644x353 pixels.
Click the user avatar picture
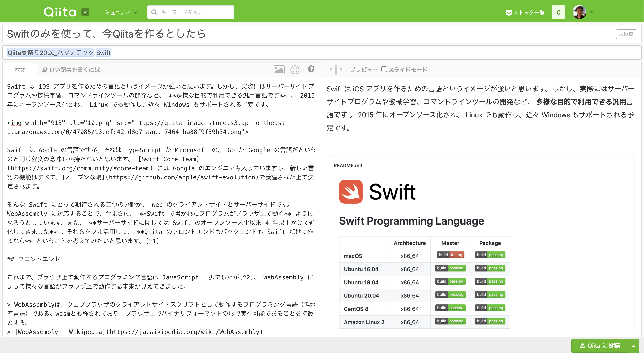[579, 12]
